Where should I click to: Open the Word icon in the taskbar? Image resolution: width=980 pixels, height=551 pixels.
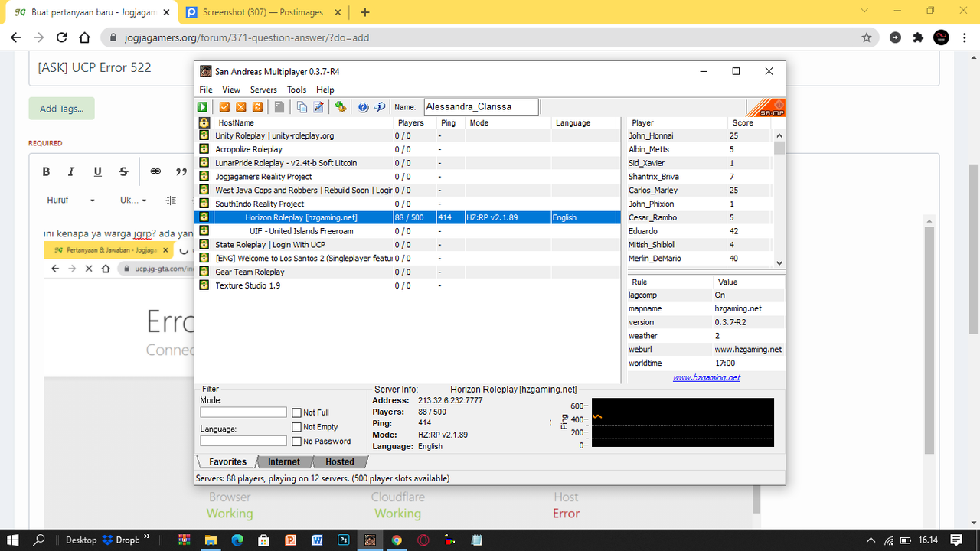click(x=317, y=540)
